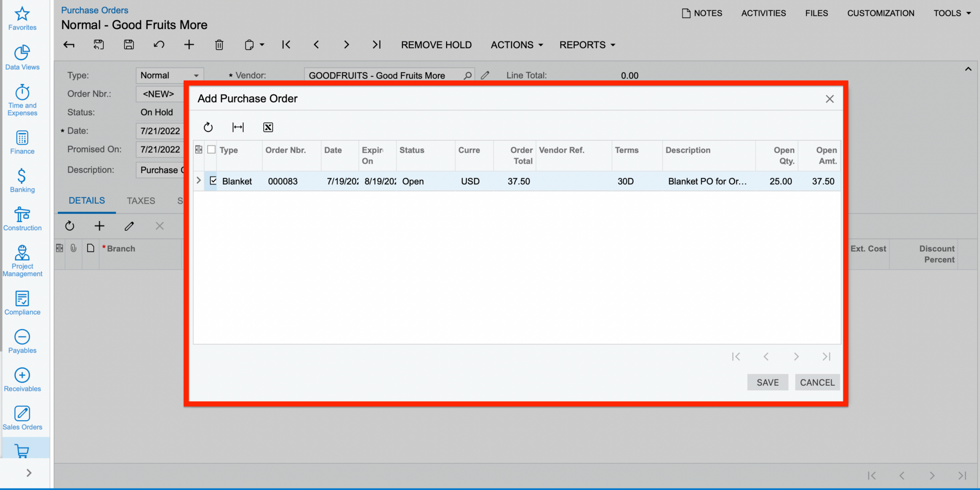Click the REMOVE HOLD button
This screenshot has height=490, width=980.
coord(436,45)
